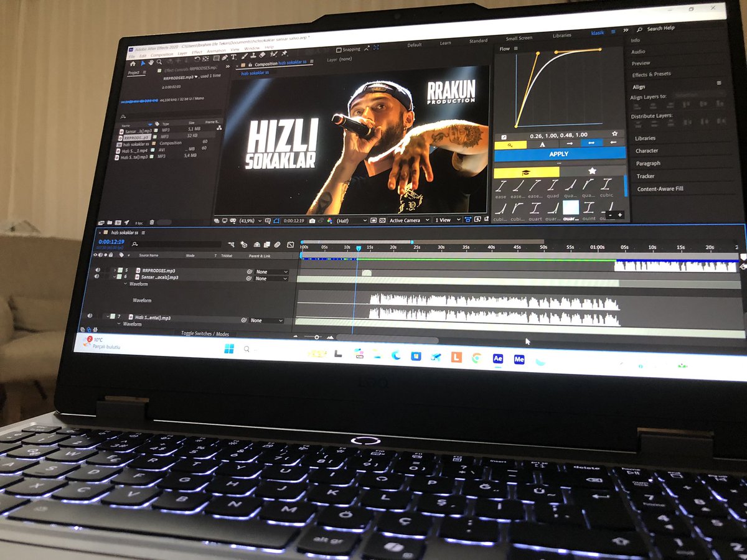The height and width of the screenshot is (560, 747).
Task: Select the Eraser tool
Action: 262,55
